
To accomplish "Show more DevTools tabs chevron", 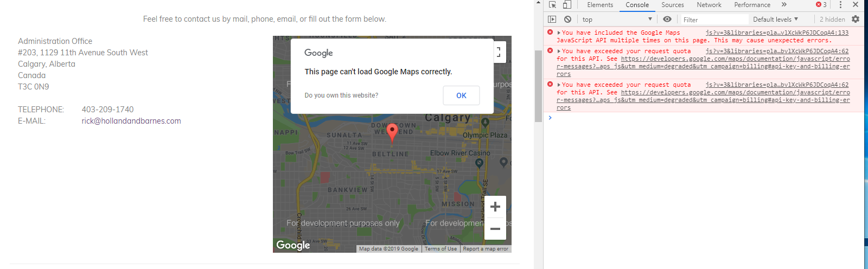I will [x=784, y=4].
